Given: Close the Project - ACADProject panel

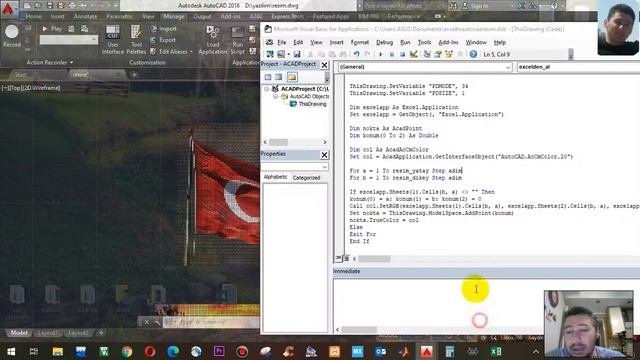Looking at the screenshot, I should click(324, 65).
